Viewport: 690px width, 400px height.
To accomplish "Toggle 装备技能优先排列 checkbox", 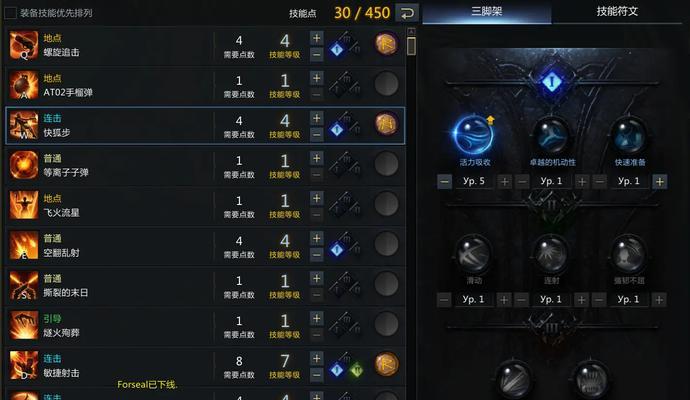I will pyautogui.click(x=10, y=13).
